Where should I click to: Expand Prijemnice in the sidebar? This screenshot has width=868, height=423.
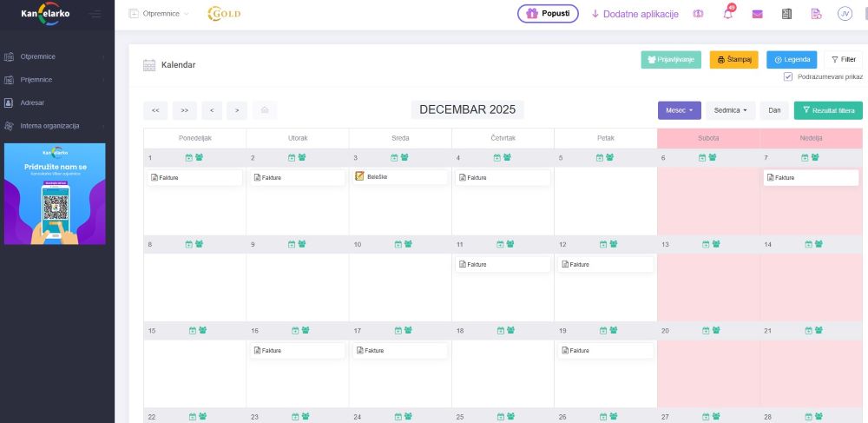(56, 80)
